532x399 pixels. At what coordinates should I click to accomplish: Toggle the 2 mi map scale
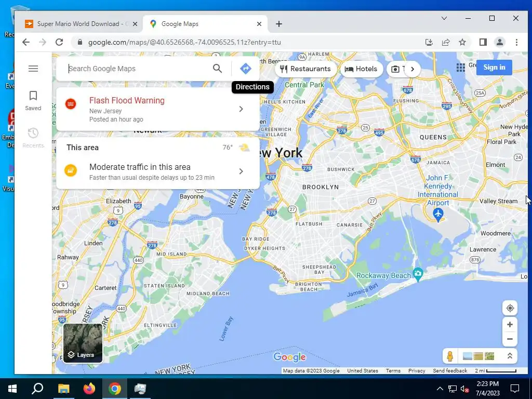[x=495, y=371]
